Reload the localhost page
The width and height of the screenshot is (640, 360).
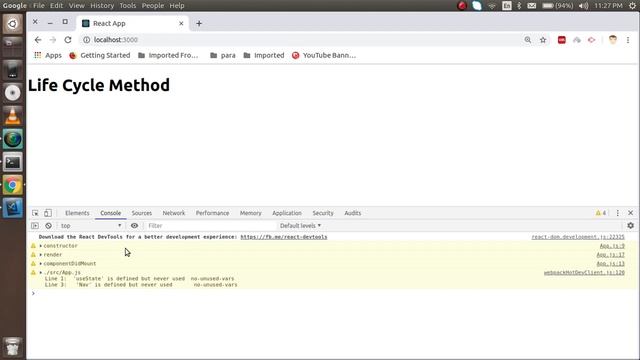[68, 40]
